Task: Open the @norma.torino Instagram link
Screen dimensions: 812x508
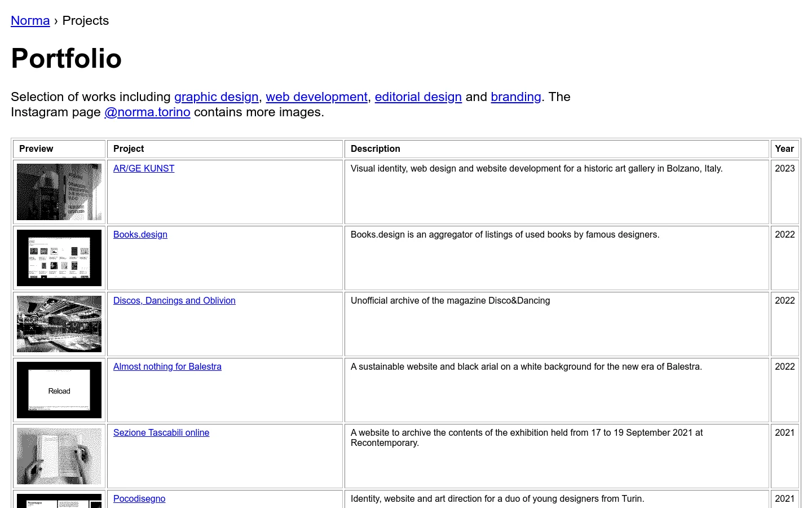Action: (x=147, y=112)
